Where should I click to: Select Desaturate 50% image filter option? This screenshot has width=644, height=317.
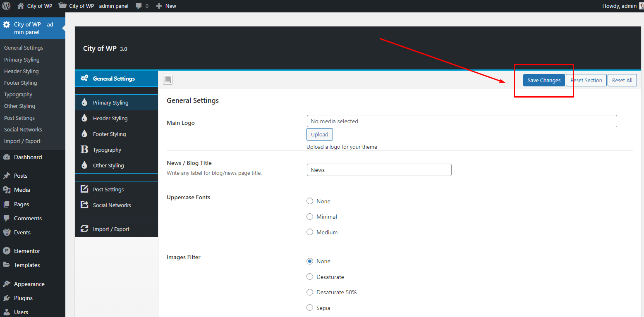[x=310, y=292]
